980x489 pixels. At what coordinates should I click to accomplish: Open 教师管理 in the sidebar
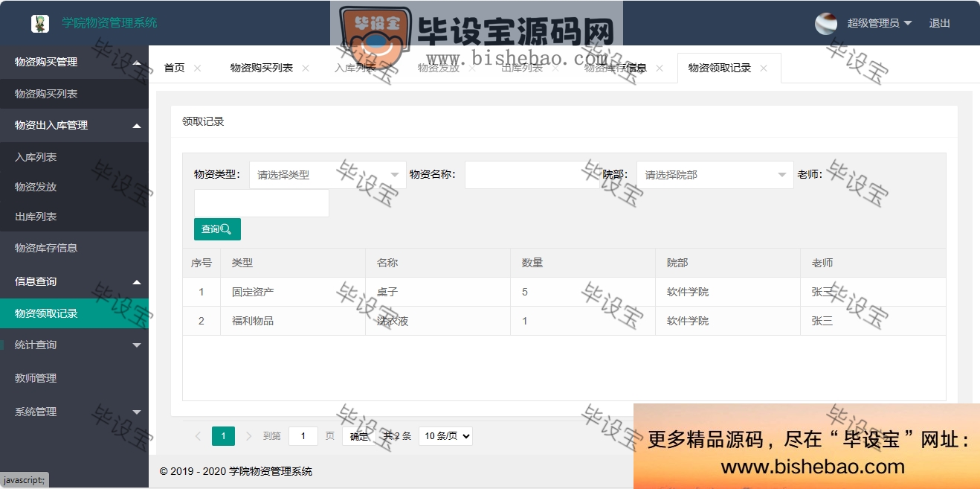[74, 378]
